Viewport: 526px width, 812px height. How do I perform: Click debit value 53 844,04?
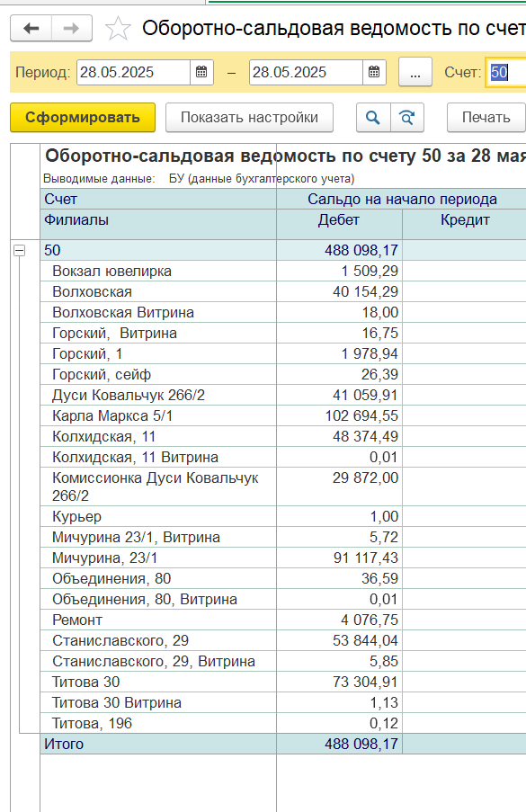point(366,640)
